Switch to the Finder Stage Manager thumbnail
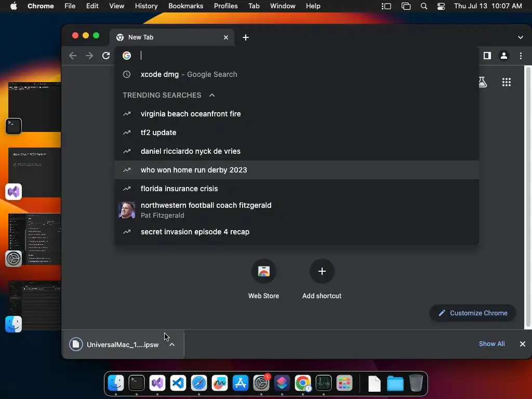The height and width of the screenshot is (399, 532). point(34,305)
